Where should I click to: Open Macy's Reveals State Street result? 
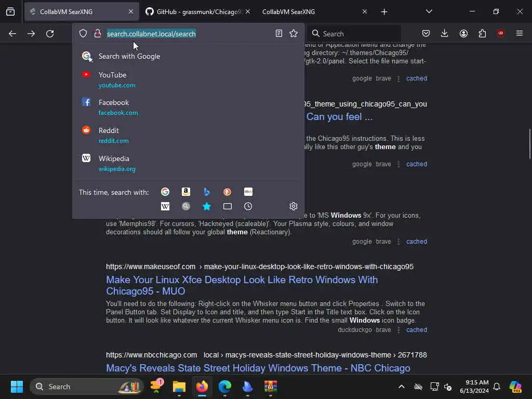(258, 368)
